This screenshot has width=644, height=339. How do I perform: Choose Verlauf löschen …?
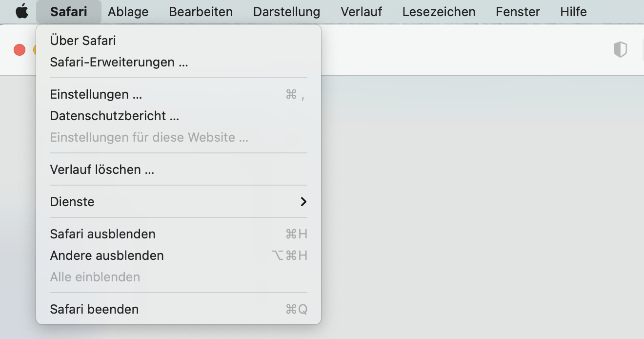(102, 169)
